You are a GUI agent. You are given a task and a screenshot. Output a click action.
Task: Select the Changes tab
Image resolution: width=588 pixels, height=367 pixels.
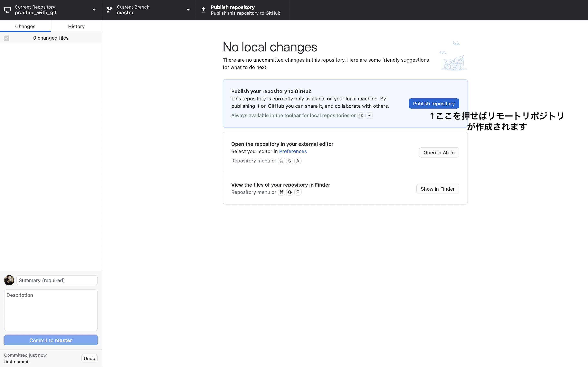[x=25, y=26]
